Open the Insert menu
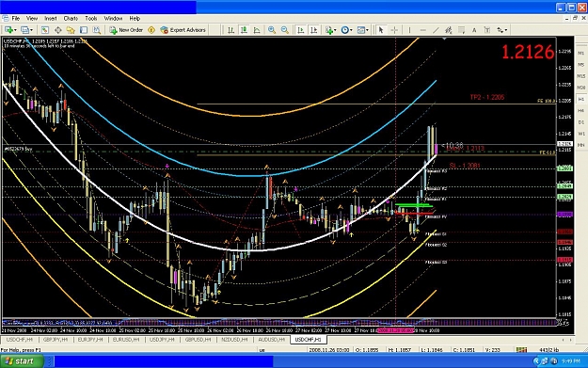 click(51, 19)
